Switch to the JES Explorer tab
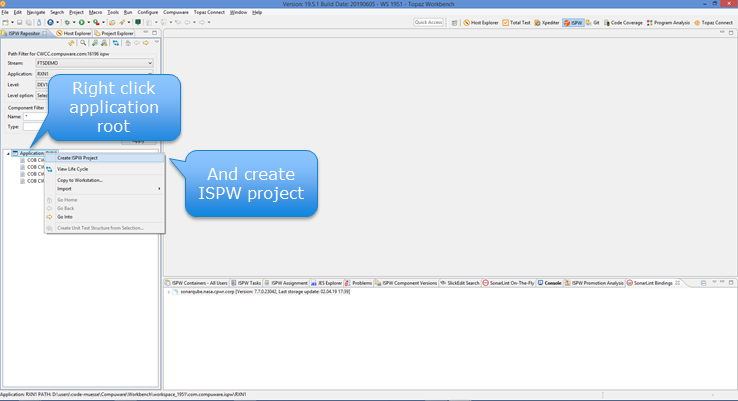This screenshot has width=738, height=401. [326, 283]
